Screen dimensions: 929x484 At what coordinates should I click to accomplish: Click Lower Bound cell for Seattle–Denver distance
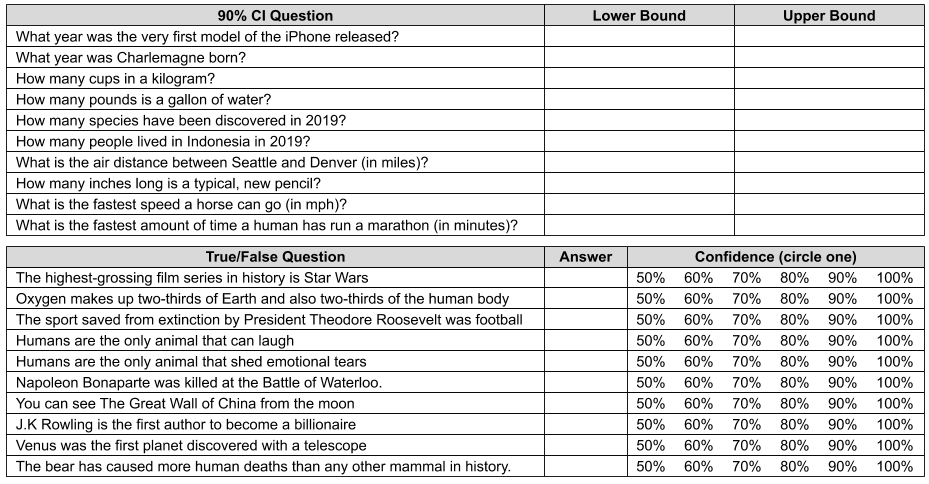click(639, 162)
